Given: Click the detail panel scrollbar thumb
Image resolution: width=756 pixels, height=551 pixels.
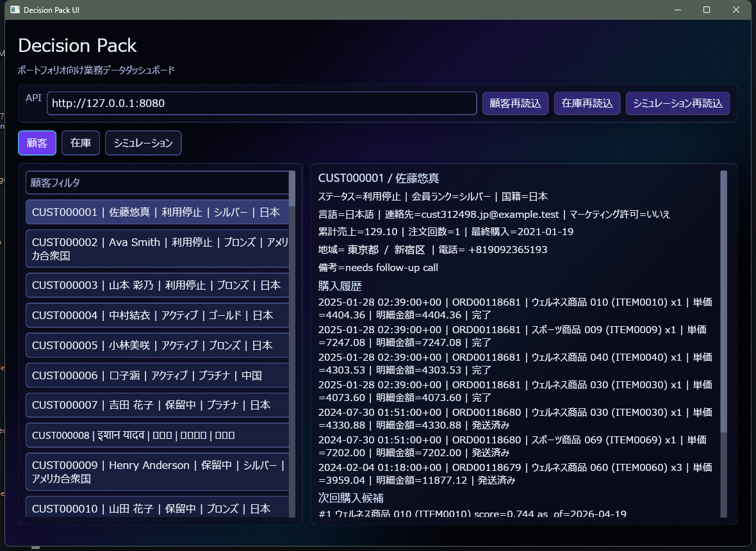Looking at the screenshot, I should click(x=723, y=301).
